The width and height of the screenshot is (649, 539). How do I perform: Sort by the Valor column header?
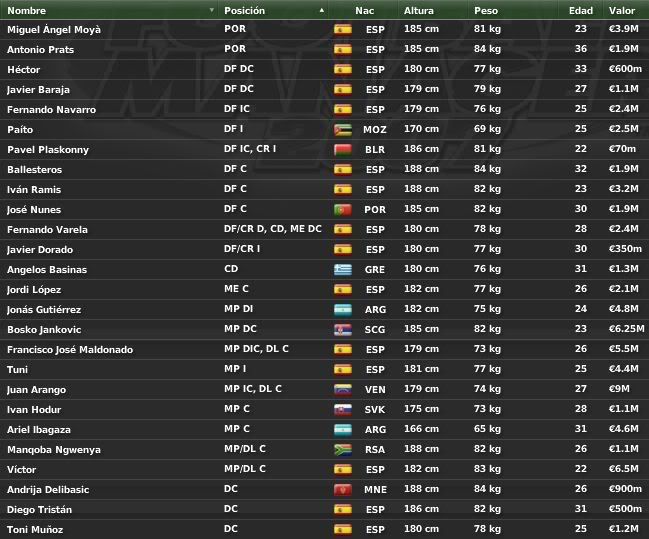pos(622,10)
